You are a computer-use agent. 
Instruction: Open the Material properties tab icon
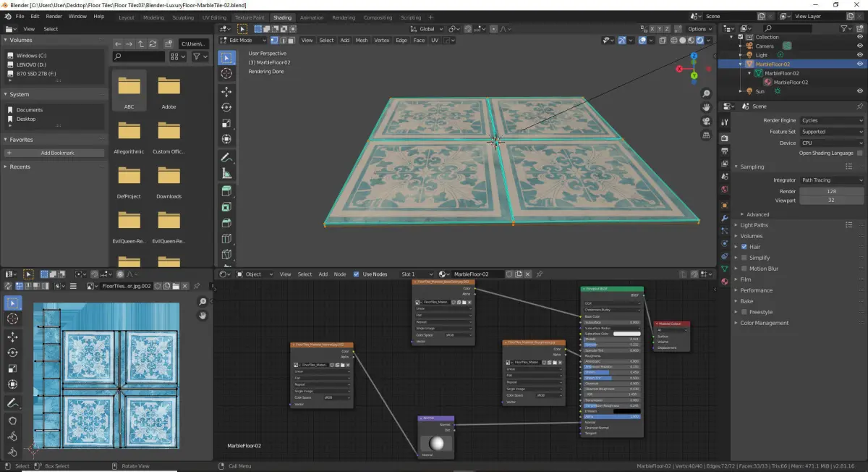click(x=725, y=282)
